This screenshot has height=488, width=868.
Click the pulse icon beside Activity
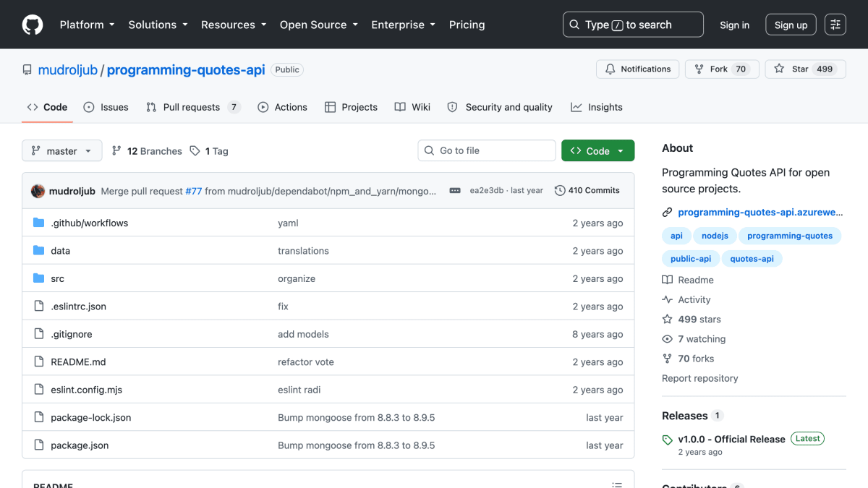coord(667,299)
